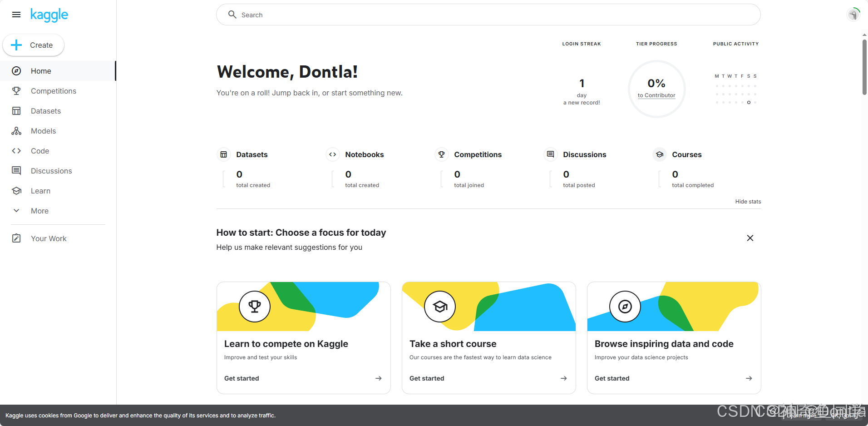Click Get started on Learn to compete card
The image size is (868, 426).
point(242,378)
